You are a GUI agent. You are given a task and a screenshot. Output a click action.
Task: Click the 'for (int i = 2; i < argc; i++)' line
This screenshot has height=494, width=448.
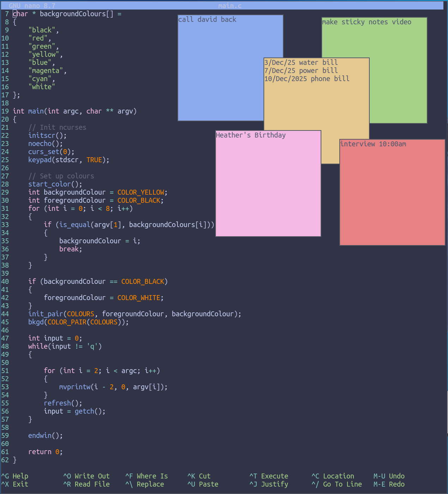click(102, 371)
